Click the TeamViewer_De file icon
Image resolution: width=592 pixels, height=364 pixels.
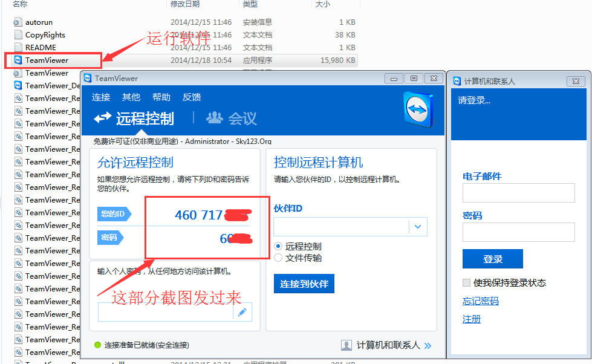(x=18, y=85)
